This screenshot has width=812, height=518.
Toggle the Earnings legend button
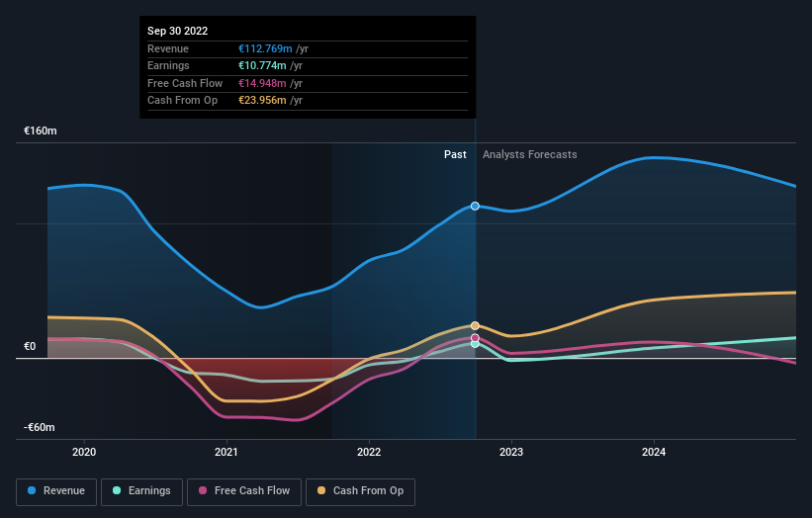coord(141,491)
